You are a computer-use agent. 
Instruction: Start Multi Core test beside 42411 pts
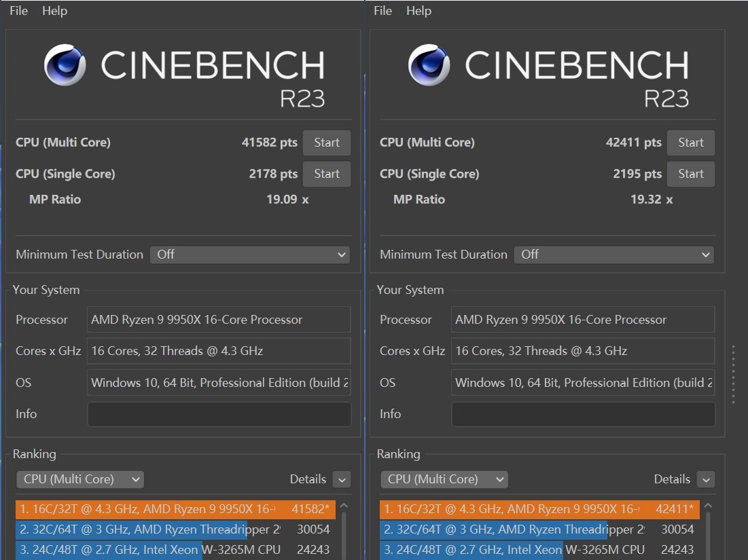tap(690, 143)
